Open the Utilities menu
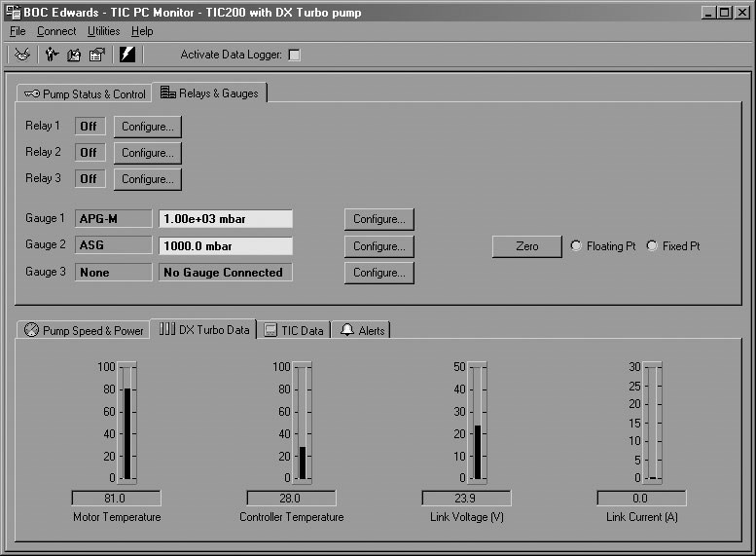Viewport: 756px width, 556px height. 104,31
